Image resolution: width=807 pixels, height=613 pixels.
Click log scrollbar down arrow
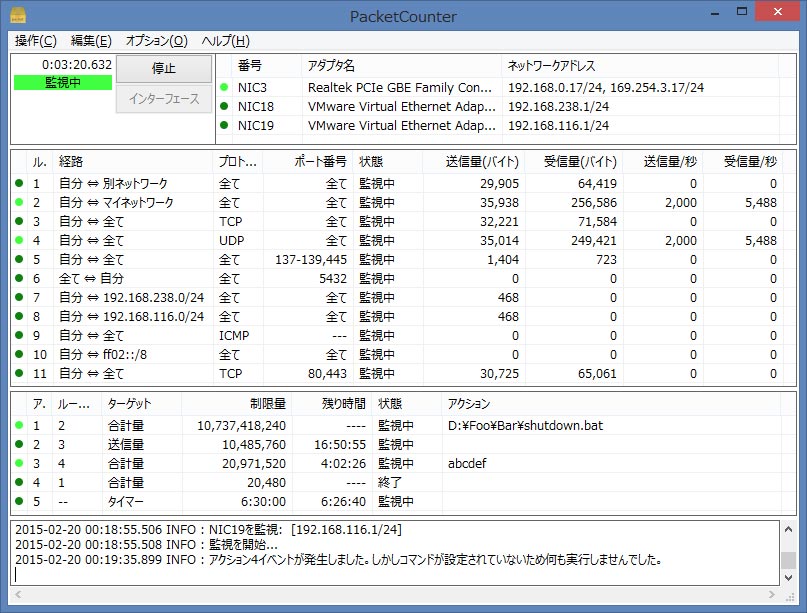[x=788, y=577]
